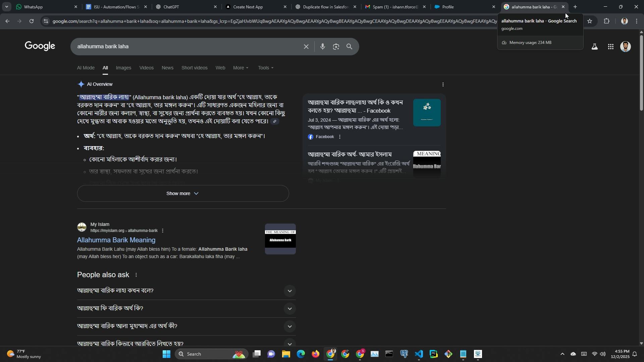Open Search Labs flask icon
This screenshot has width=644, height=362.
click(594, 47)
